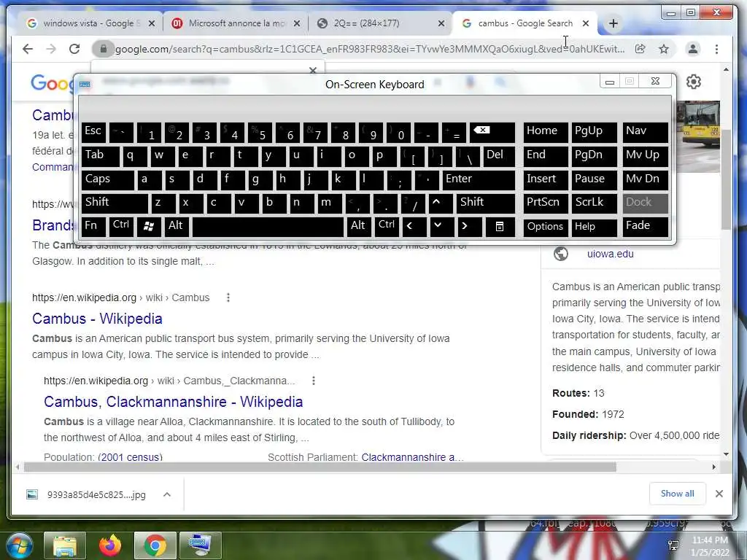This screenshot has width=747, height=560.
Task: Toggle the Fade key on the keyboard
Action: 645,227
